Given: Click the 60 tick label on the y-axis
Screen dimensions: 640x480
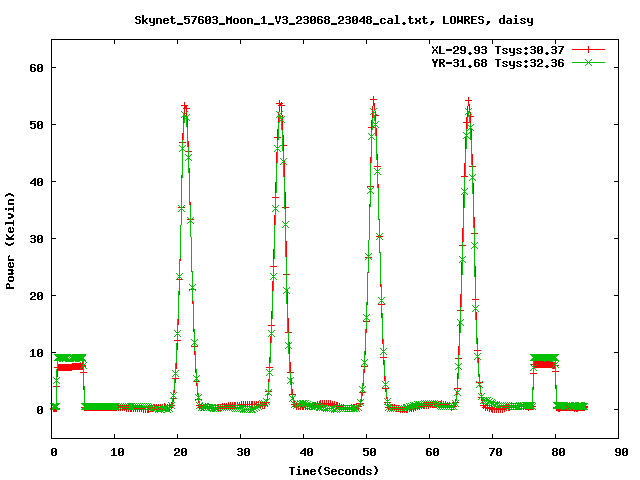Looking at the screenshot, I should coord(36,68).
